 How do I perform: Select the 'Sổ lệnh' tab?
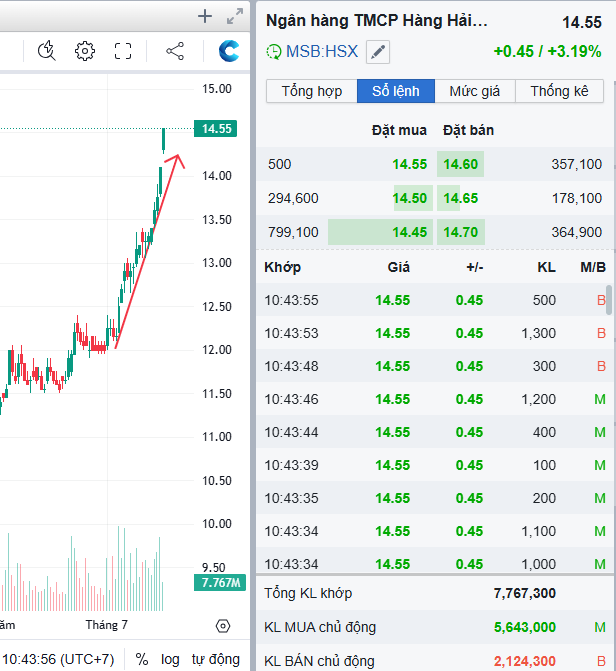(396, 91)
